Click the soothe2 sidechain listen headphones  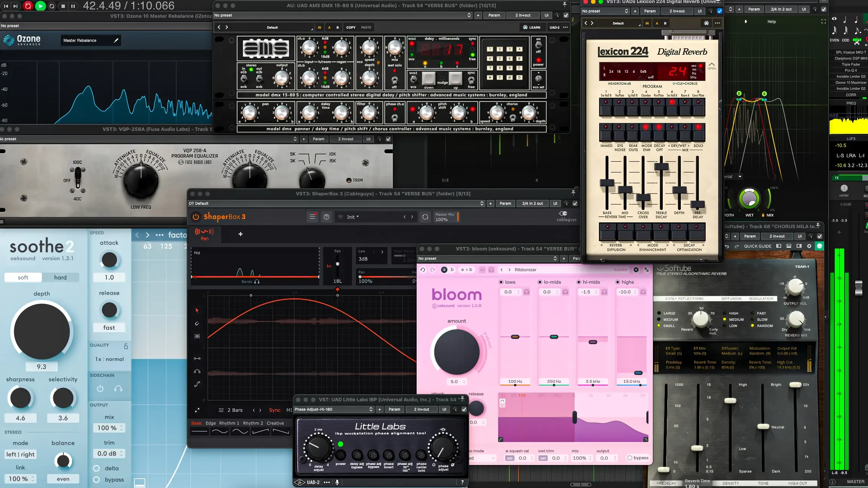[118, 388]
